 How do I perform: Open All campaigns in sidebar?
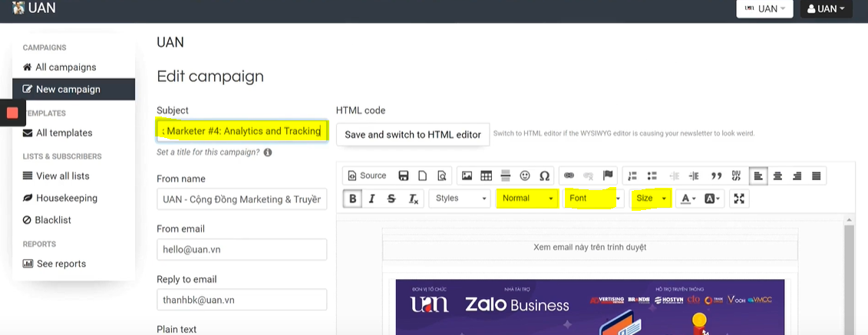click(x=74, y=67)
